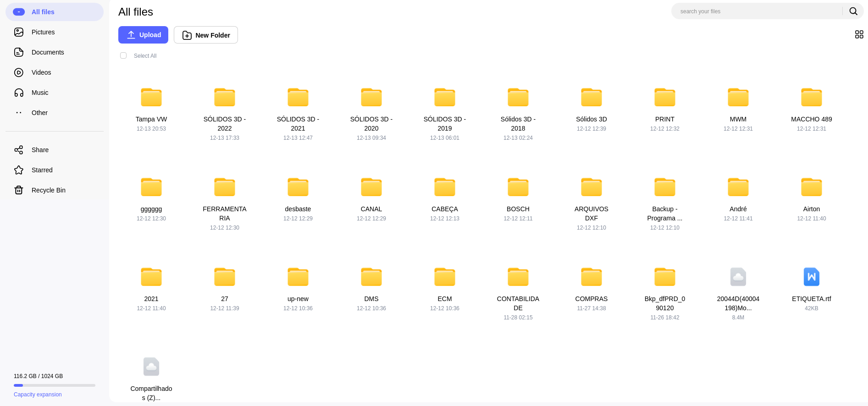Viewport: 868px width, 406px height.
Task: Click the CABEÇA folder name
Action: 445,209
